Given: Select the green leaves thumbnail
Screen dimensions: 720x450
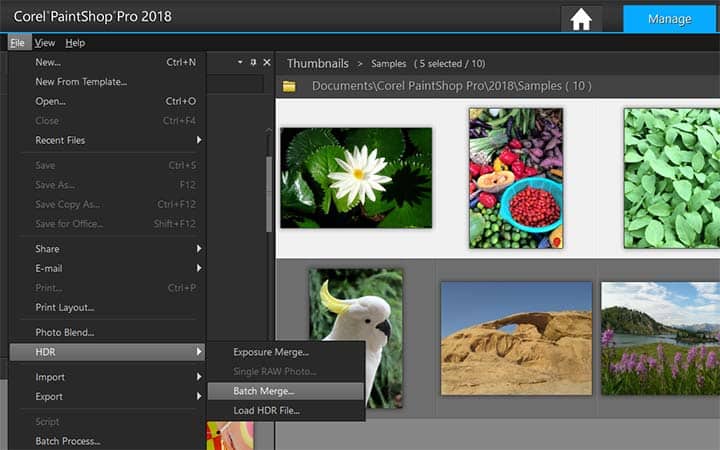Looking at the screenshot, I should coord(672,178).
